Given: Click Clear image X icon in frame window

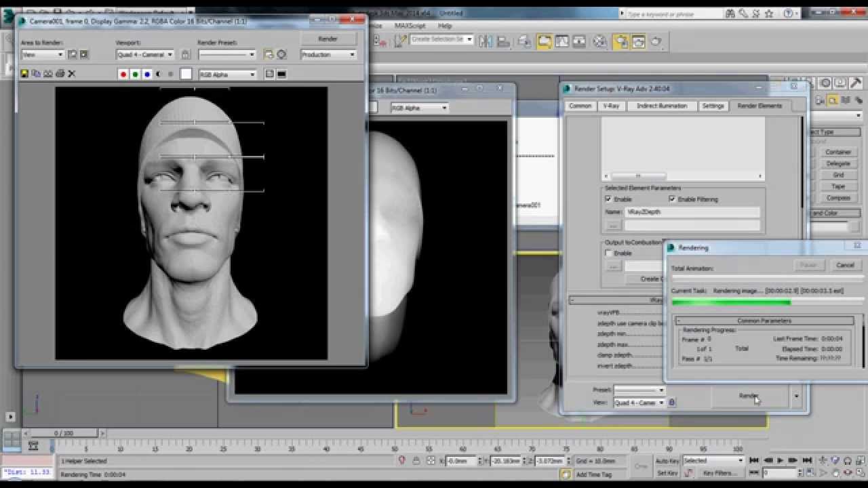Looking at the screenshot, I should [71, 74].
